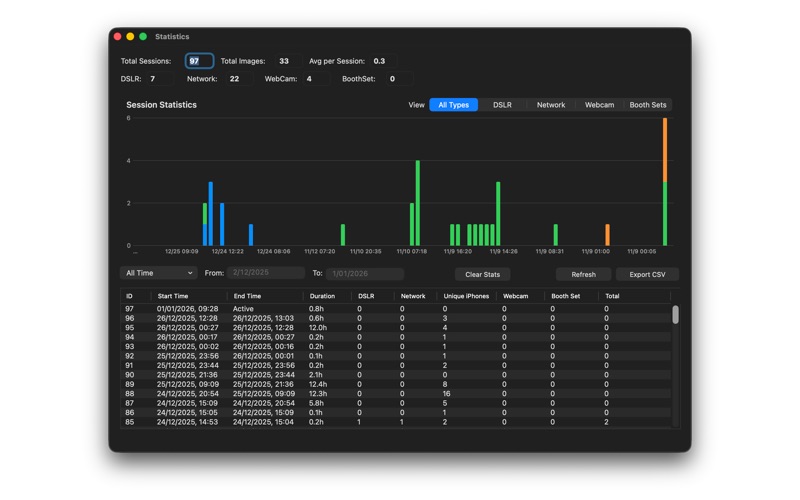Click the 5.8h duration cell
The image size is (800, 500).
click(316, 403)
